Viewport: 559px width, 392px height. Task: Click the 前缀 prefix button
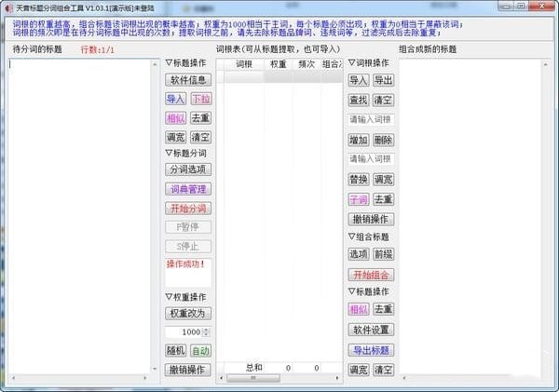click(383, 254)
